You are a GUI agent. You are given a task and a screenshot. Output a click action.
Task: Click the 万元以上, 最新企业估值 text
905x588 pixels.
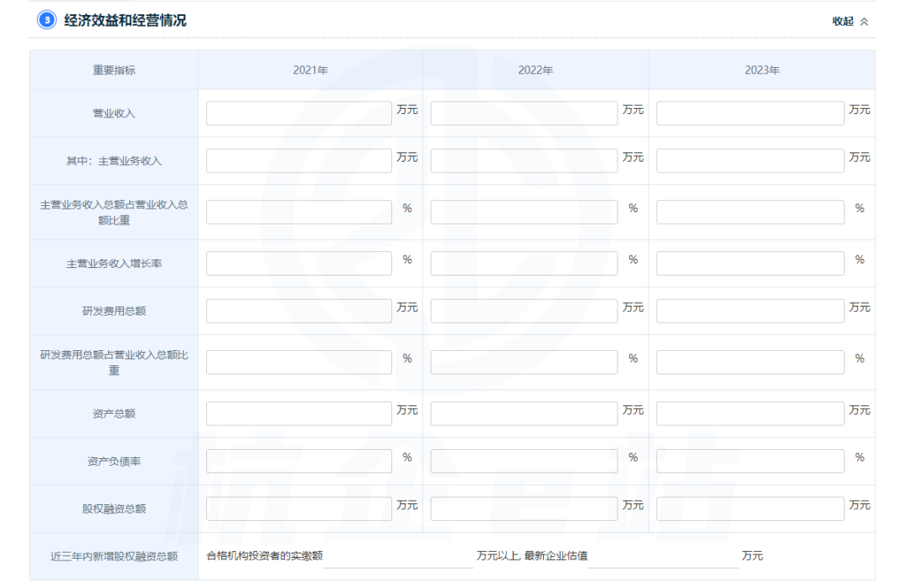coord(532,555)
